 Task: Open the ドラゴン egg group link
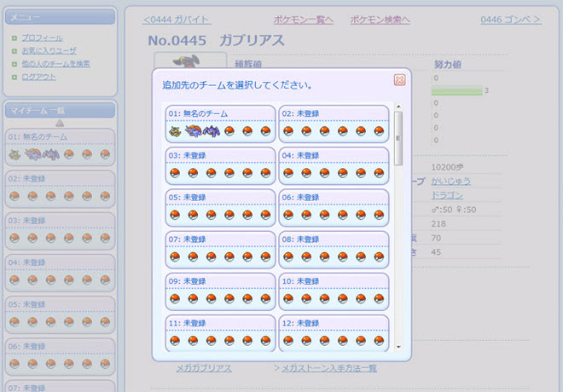(x=447, y=195)
